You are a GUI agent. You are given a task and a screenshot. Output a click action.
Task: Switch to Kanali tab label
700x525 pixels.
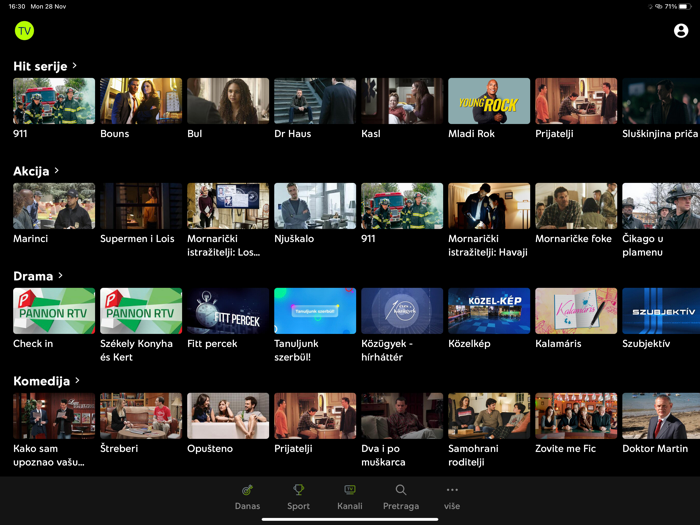tap(350, 506)
